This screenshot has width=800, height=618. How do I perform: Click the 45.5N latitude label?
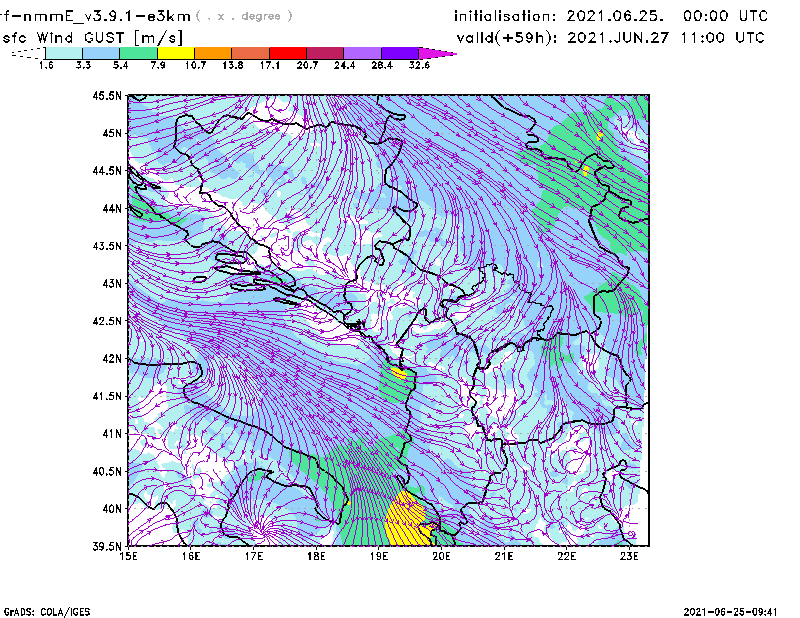coord(107,96)
